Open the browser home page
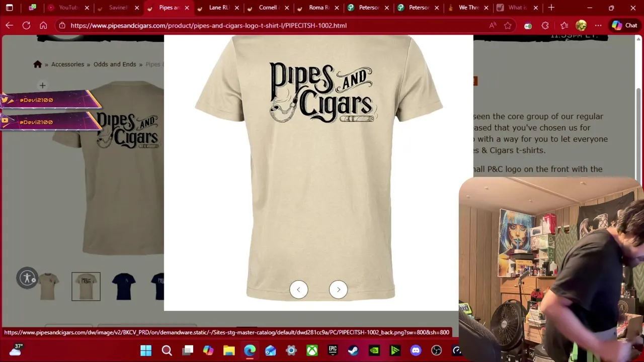Viewport: 644px width, 362px height. click(43, 25)
